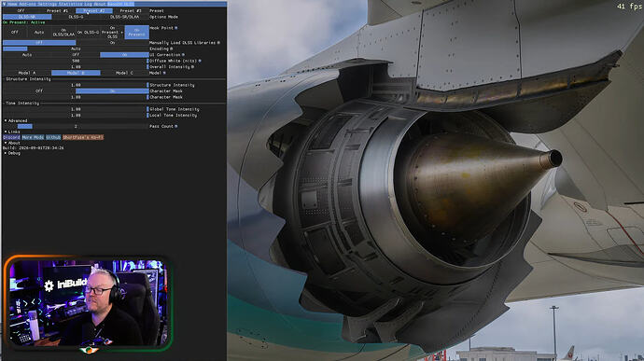Turn Character Mask On
Image resolution: width=644 pixels, height=361 pixels.
[x=112, y=91]
